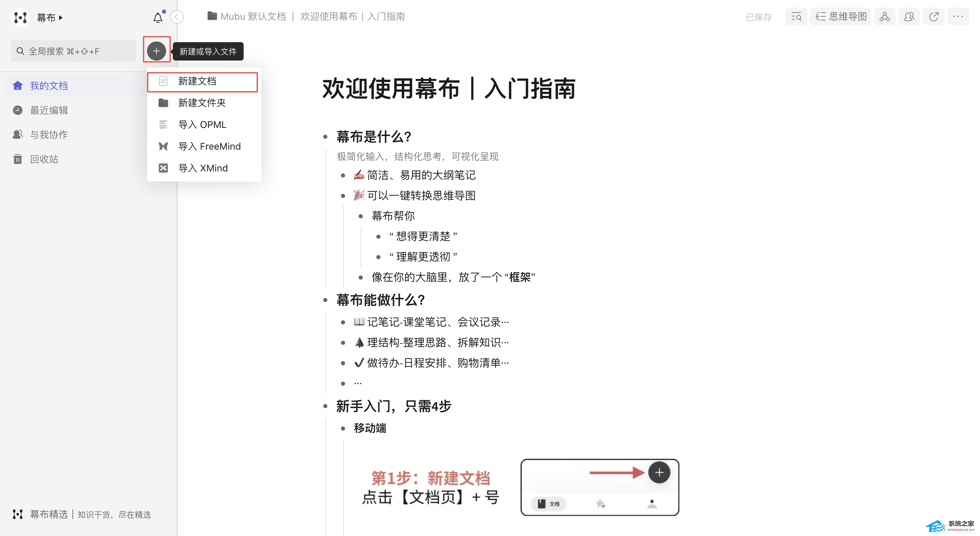Open the notification bell

(158, 17)
